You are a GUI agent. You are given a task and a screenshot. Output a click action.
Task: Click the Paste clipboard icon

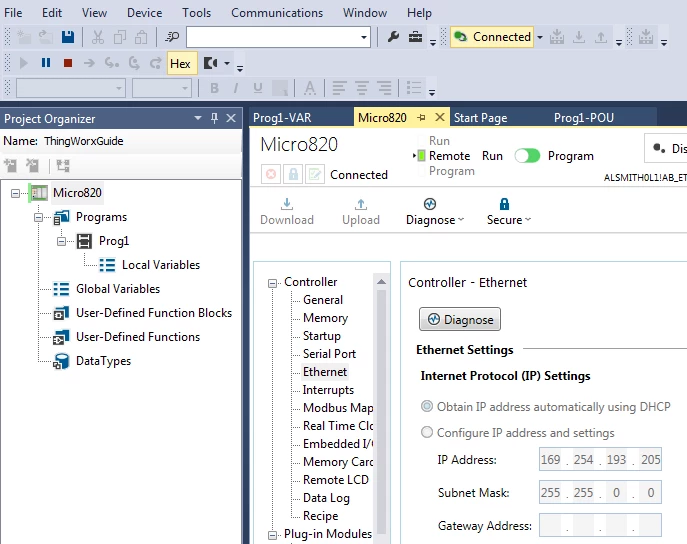click(x=141, y=37)
